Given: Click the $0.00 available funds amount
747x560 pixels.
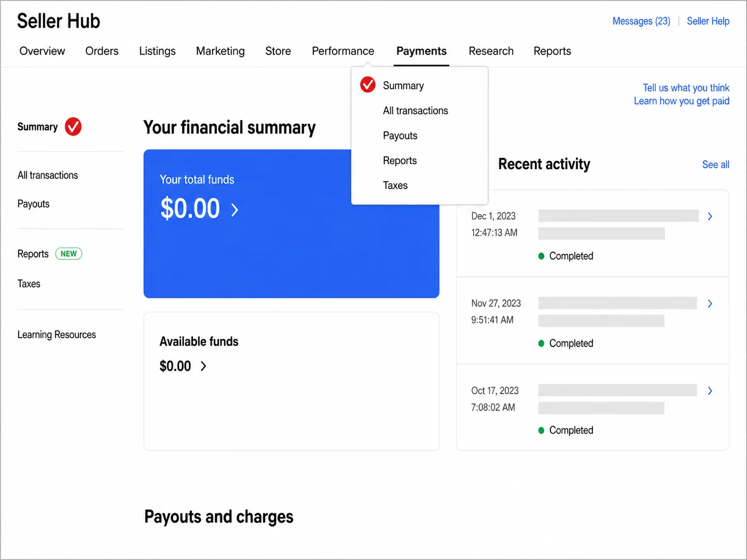Looking at the screenshot, I should [x=175, y=366].
